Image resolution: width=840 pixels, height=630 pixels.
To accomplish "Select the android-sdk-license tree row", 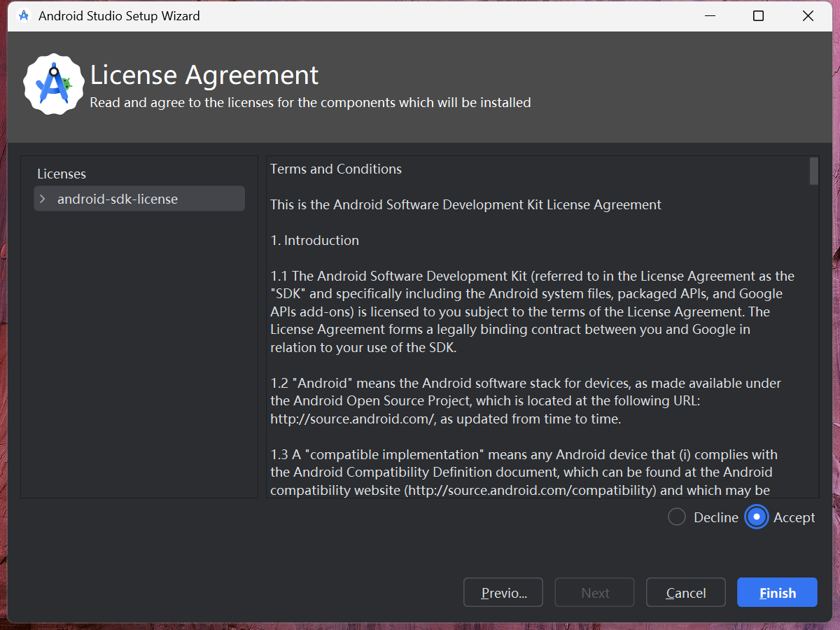I will [139, 199].
